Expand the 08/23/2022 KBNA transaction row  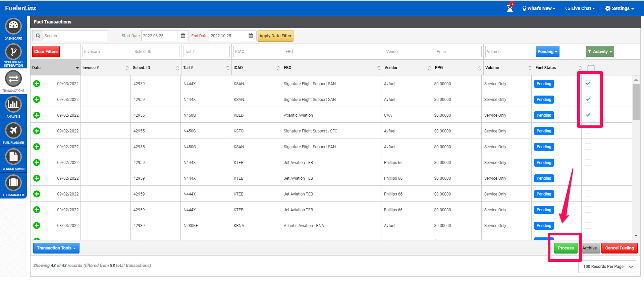tap(37, 225)
